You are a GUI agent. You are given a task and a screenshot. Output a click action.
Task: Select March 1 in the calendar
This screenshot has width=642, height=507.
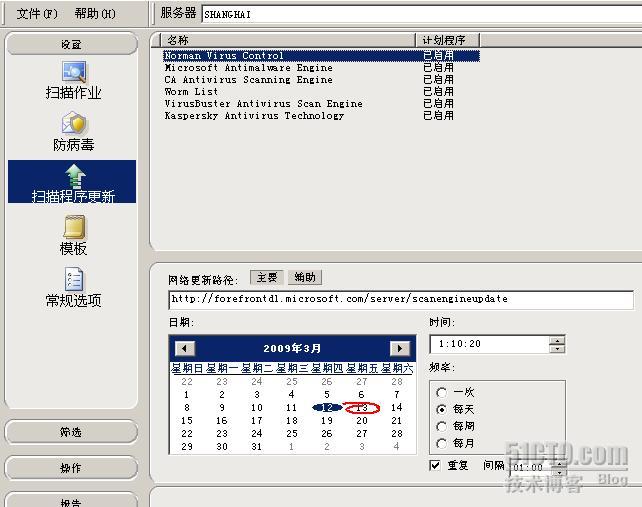pyautogui.click(x=187, y=394)
